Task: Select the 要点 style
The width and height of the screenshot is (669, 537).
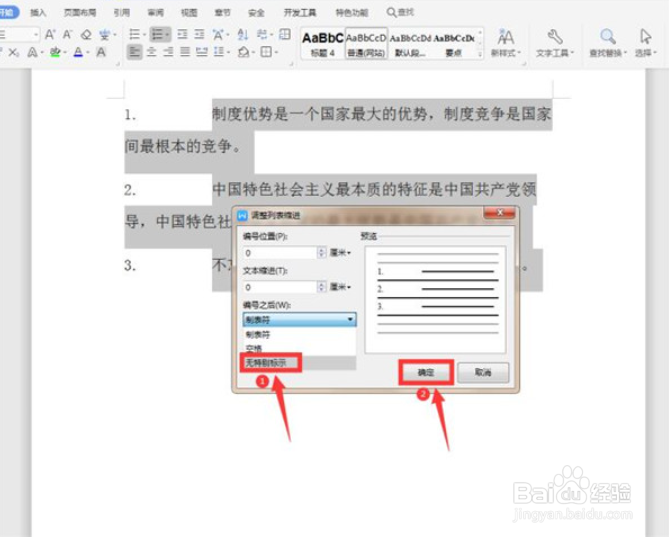Action: tap(454, 44)
